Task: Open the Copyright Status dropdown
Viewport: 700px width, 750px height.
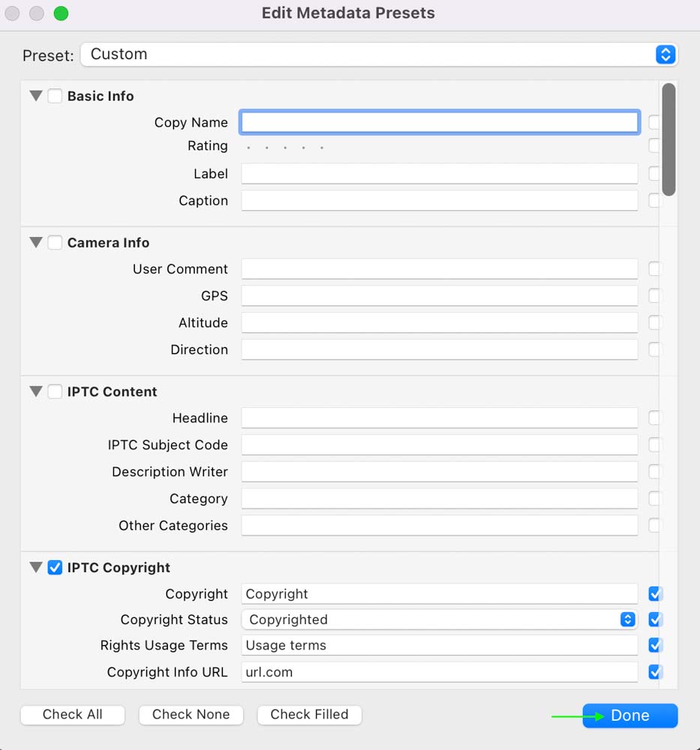Action: pyautogui.click(x=439, y=619)
